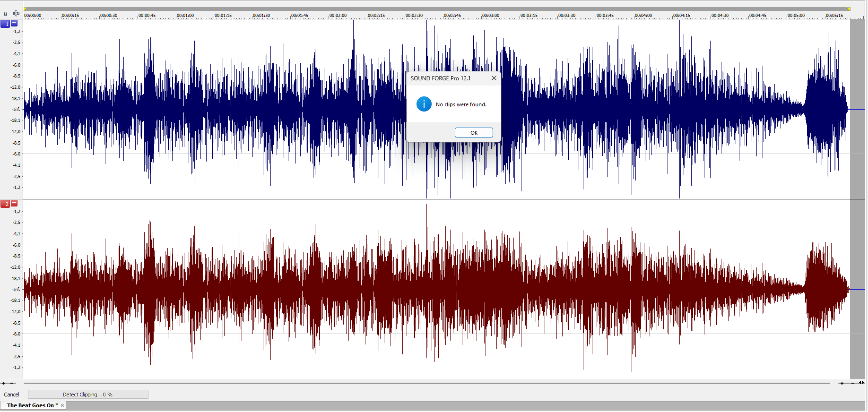Click the yellow start marker on overview bar
The width and height of the screenshot is (868, 412).
click(25, 9)
